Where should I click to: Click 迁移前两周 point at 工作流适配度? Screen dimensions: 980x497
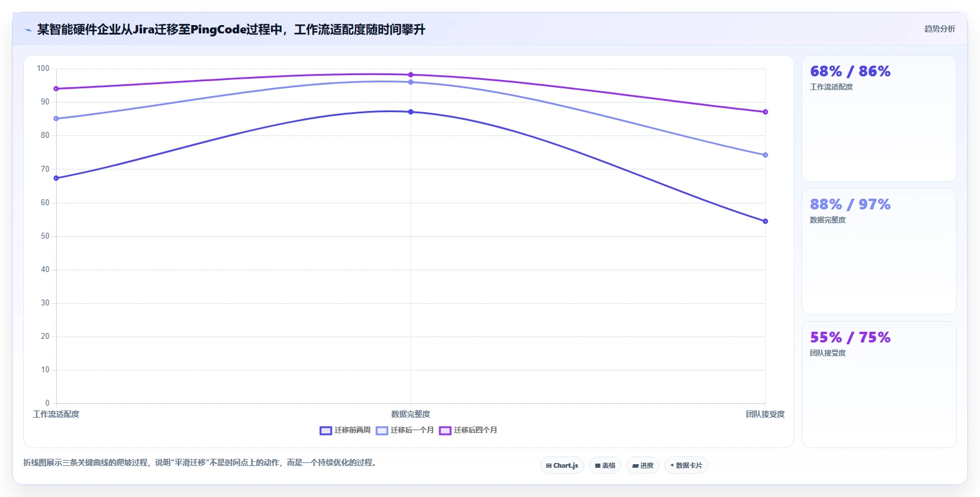coord(56,178)
